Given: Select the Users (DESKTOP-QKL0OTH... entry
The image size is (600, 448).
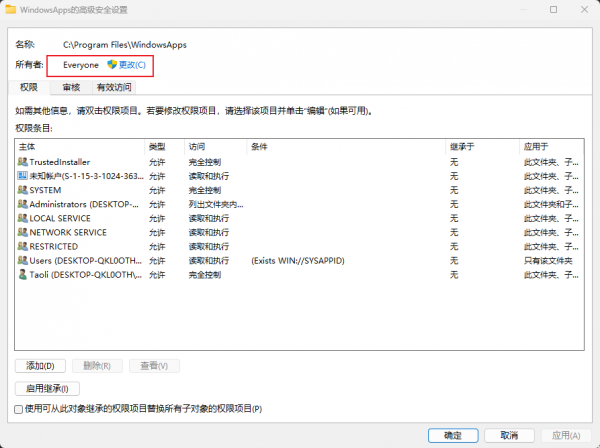Looking at the screenshot, I should pos(299,261).
